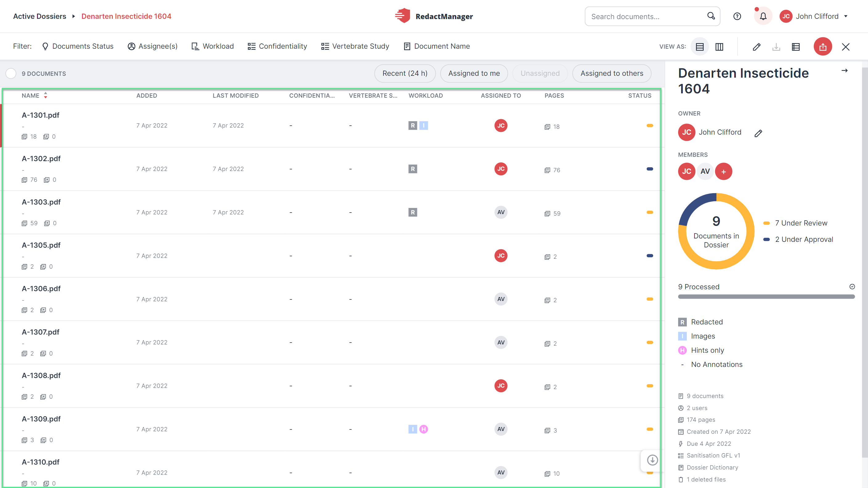Click the Pages column header
The width and height of the screenshot is (868, 488).
coord(554,96)
